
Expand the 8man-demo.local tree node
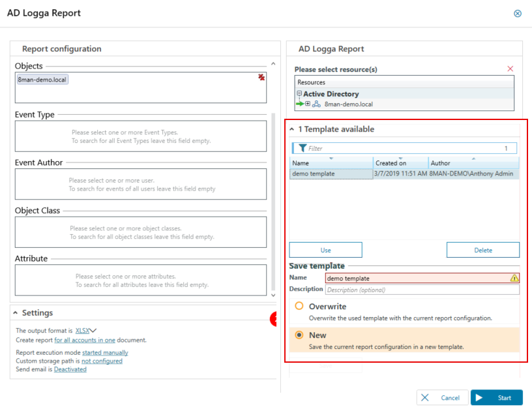tap(308, 104)
